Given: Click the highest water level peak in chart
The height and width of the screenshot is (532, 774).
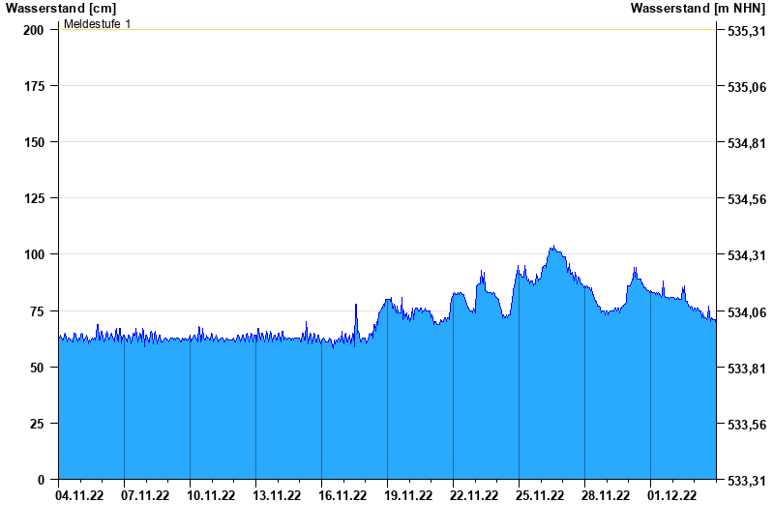Looking at the screenshot, I should coord(552,246).
